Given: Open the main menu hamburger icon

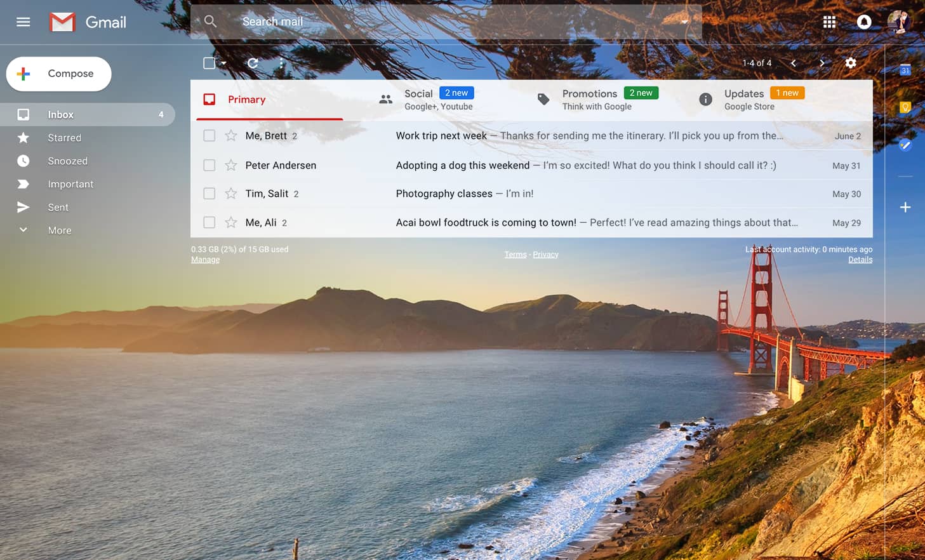Looking at the screenshot, I should point(23,22).
